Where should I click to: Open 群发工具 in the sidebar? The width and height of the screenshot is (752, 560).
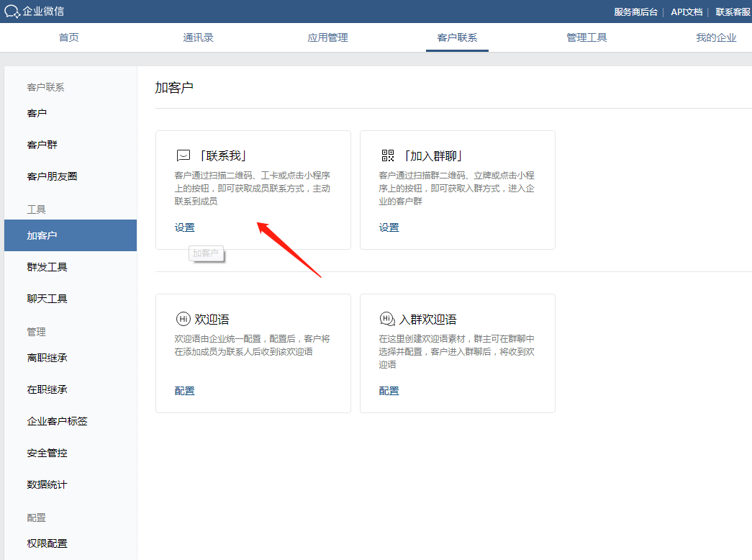pyautogui.click(x=47, y=267)
